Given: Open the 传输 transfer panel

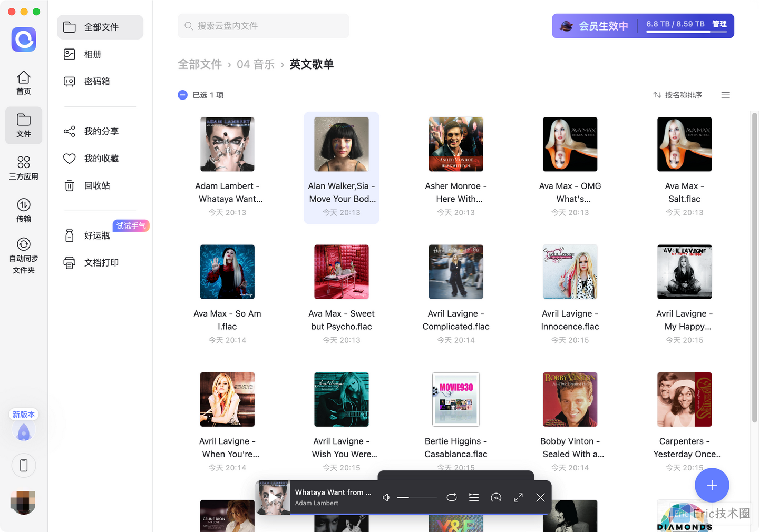Looking at the screenshot, I should [23, 210].
